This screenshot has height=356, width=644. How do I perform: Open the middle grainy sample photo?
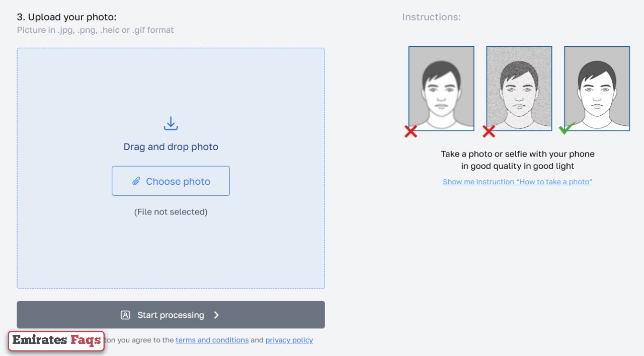point(519,88)
